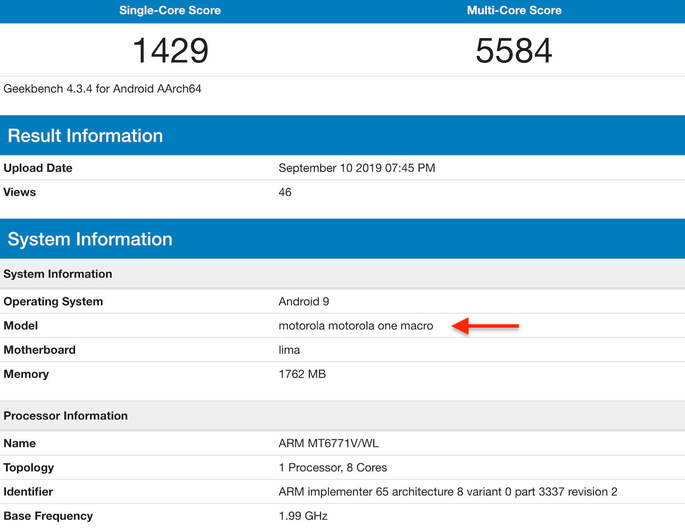This screenshot has width=685, height=529.
Task: Click the Processor Information subheader
Action: point(342,415)
